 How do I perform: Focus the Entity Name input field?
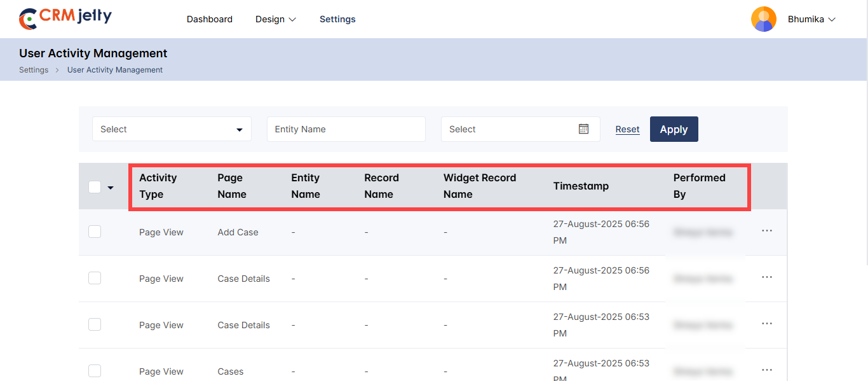coord(346,129)
